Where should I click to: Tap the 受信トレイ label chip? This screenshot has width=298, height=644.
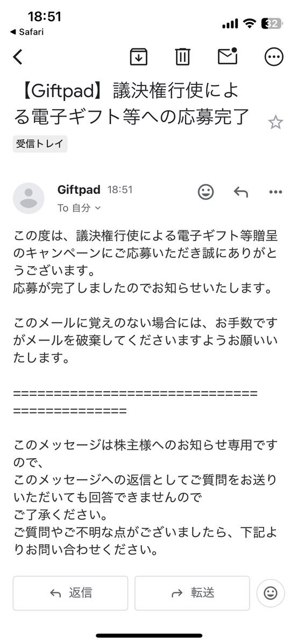tap(40, 144)
